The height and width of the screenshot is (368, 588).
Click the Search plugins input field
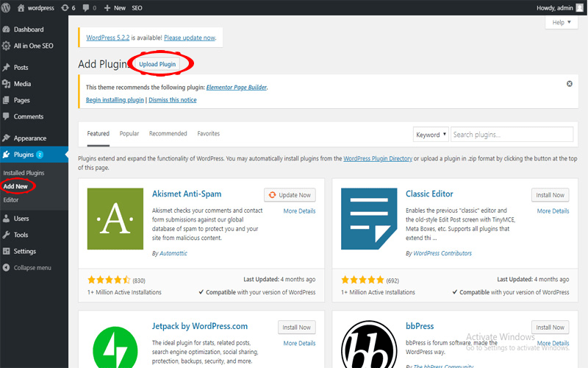[x=512, y=135]
